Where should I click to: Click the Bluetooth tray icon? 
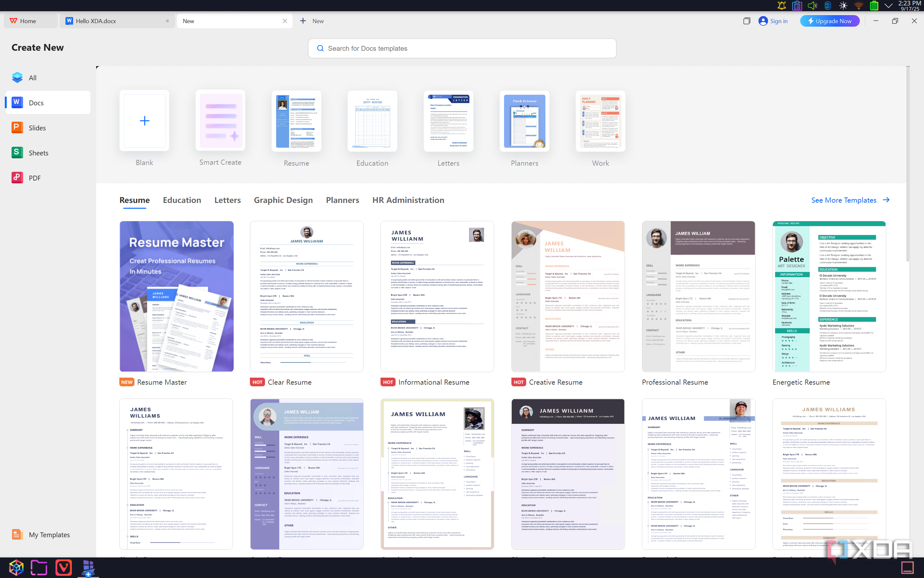pyautogui.click(x=828, y=5)
